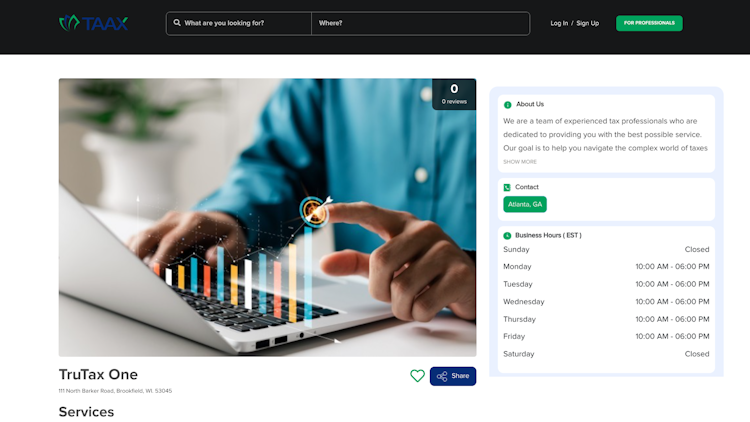
Task: Click the TruTax One hero image
Action: [267, 218]
